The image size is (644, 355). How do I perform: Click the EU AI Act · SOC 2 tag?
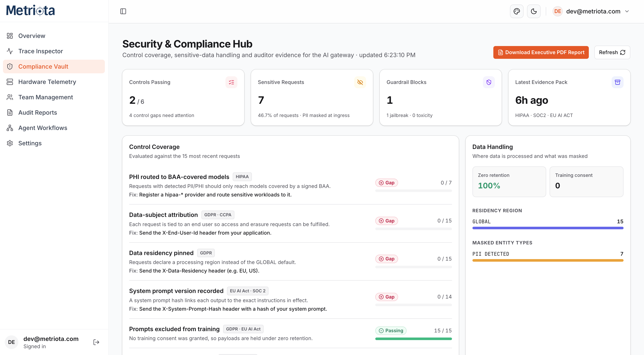pos(247,291)
